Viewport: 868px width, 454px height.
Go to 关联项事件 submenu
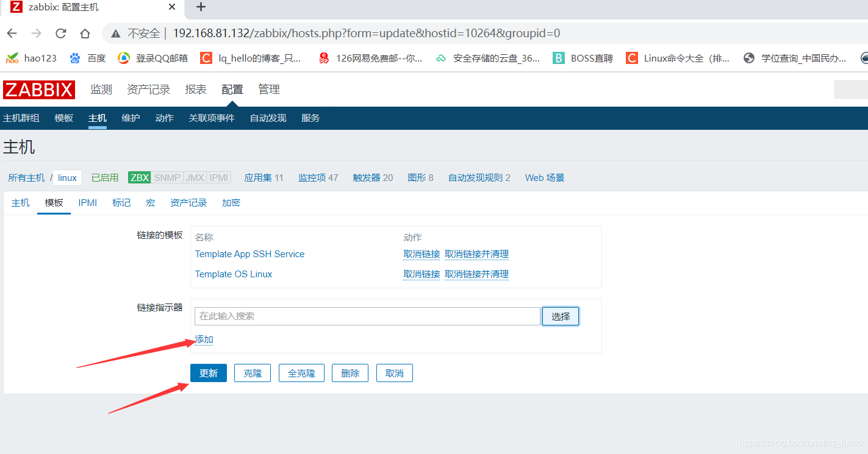(x=212, y=118)
